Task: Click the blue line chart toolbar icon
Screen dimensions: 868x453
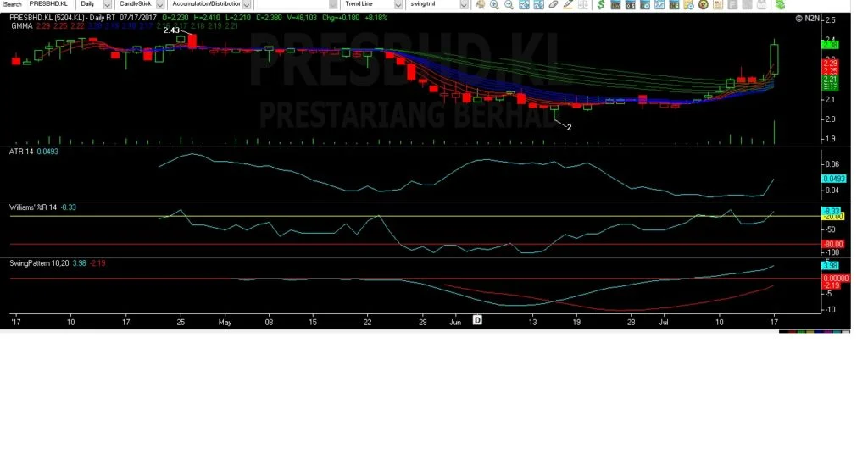Action: (659, 4)
